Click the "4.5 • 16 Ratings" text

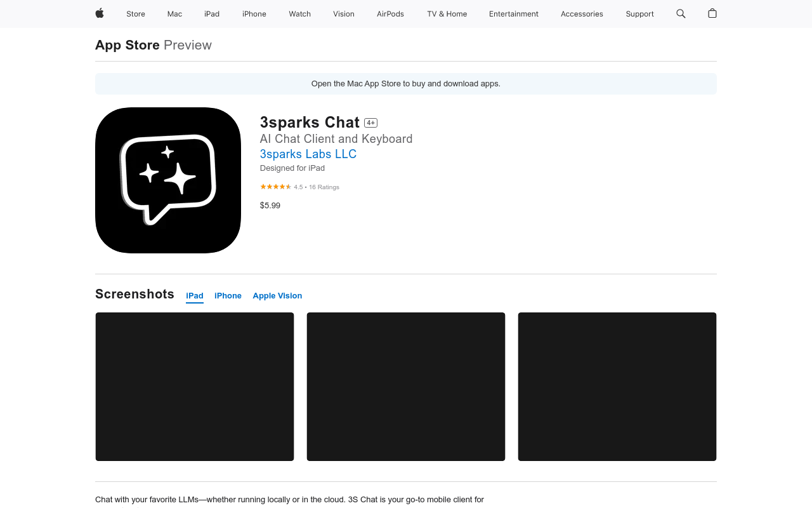317,187
